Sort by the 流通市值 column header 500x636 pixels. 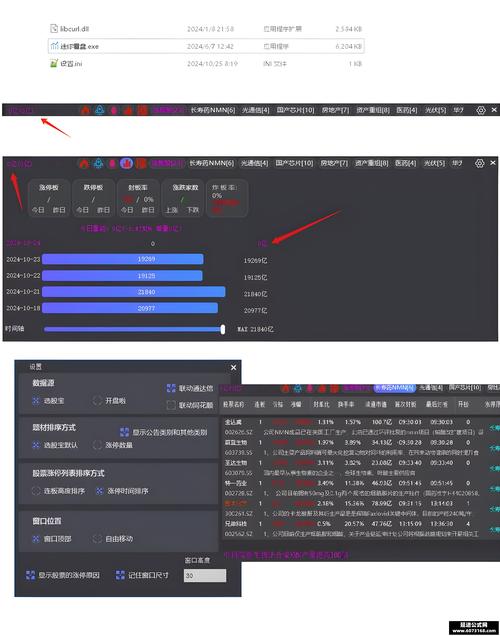376,404
